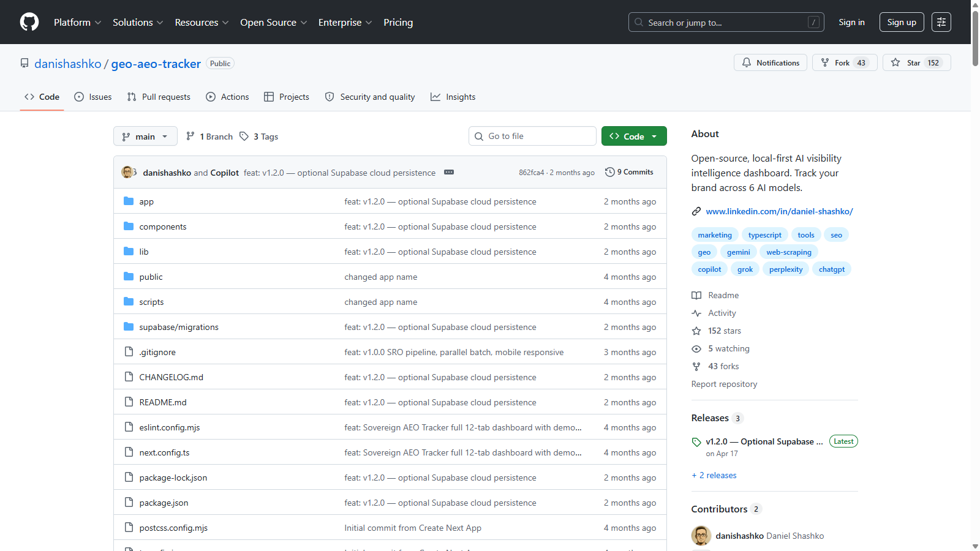The height and width of the screenshot is (551, 980).
Task: Click the supabase/migrations folder icon
Action: (x=129, y=327)
